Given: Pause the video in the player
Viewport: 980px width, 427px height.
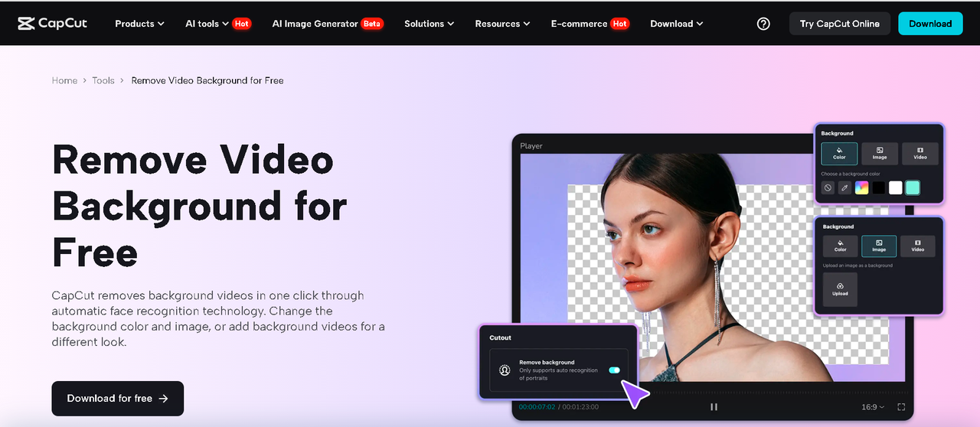Looking at the screenshot, I should (714, 407).
